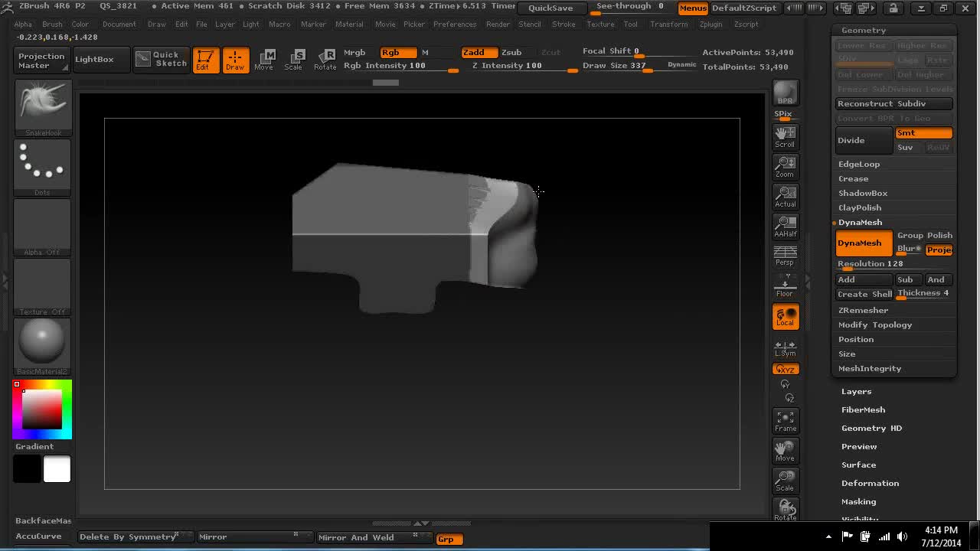Toggle the Mrgb mode
980x551 pixels.
click(x=355, y=52)
